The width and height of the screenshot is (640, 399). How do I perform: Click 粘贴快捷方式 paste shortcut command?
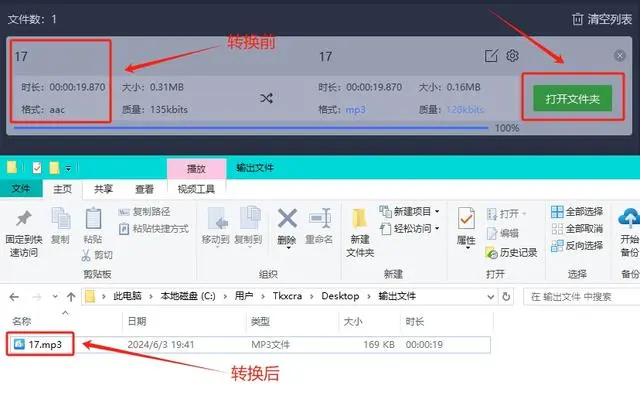154,229
